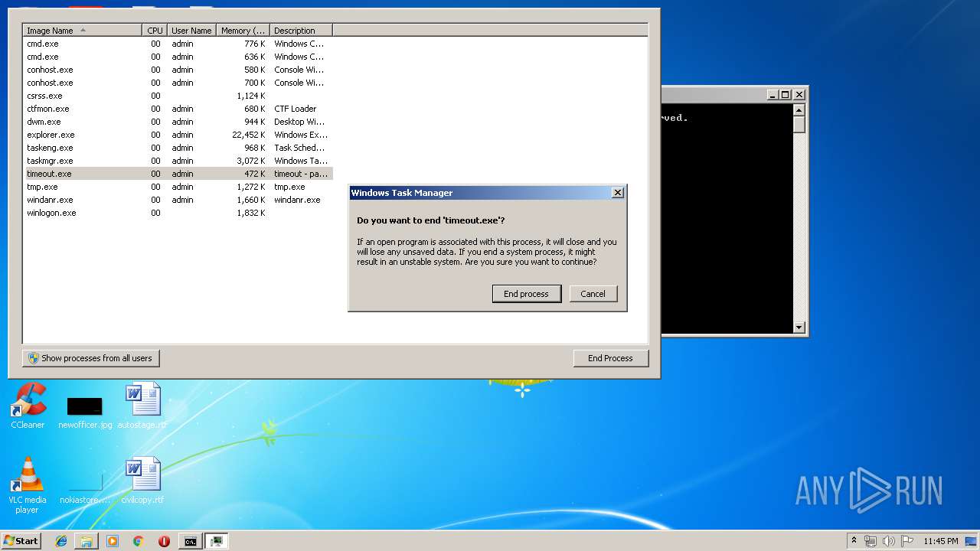Click the taskbar clock 11:45 PM
The height and width of the screenshot is (551, 980).
click(940, 541)
